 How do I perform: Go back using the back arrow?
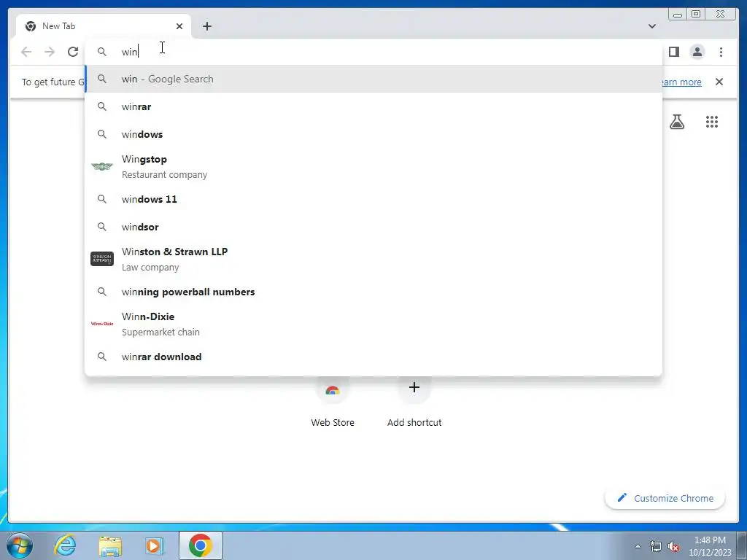26,52
